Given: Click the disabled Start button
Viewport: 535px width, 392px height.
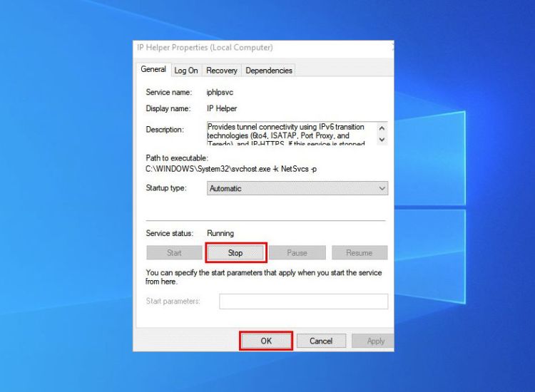Looking at the screenshot, I should pos(174,253).
